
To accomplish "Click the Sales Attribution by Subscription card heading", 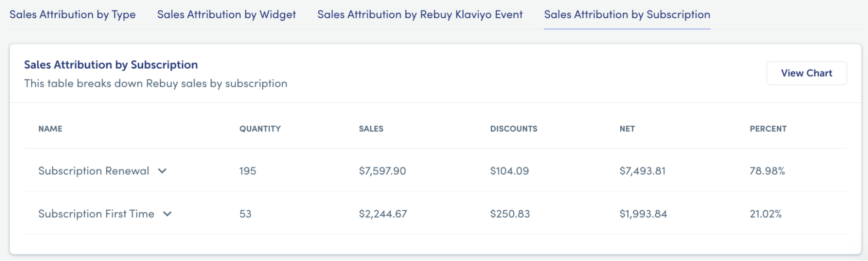I will click(x=111, y=65).
